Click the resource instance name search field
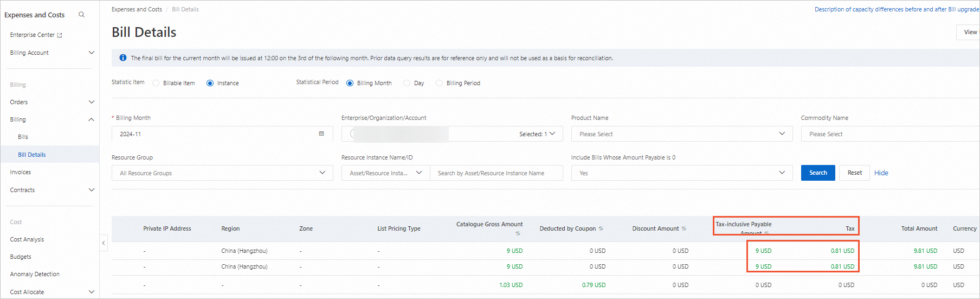This screenshot has height=299, width=980. tap(496, 173)
